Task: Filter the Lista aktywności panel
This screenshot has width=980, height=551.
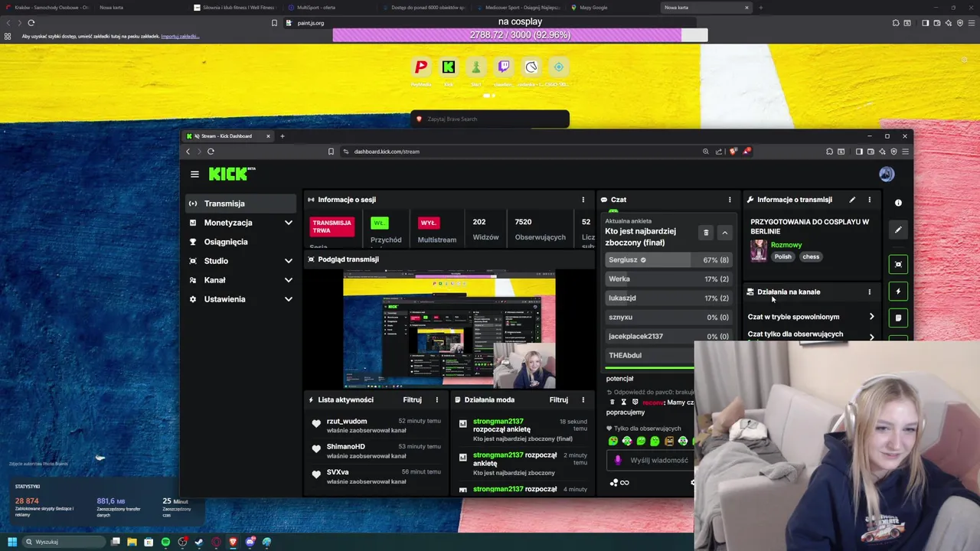Action: pyautogui.click(x=412, y=399)
